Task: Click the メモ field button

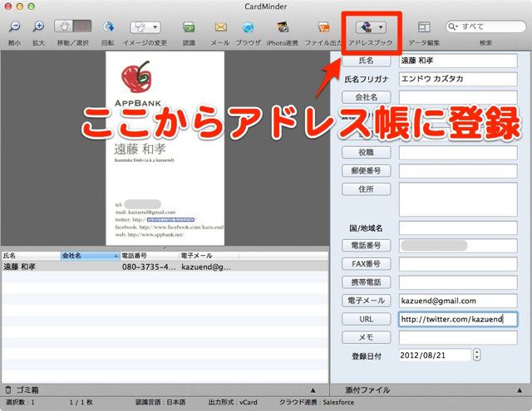Action: (x=366, y=337)
